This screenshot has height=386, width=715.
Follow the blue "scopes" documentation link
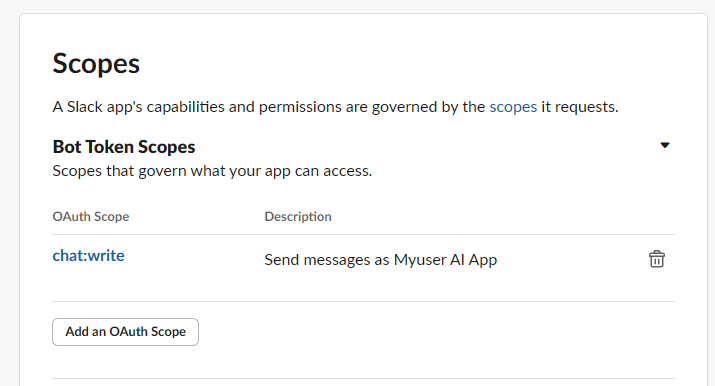pyautogui.click(x=513, y=107)
